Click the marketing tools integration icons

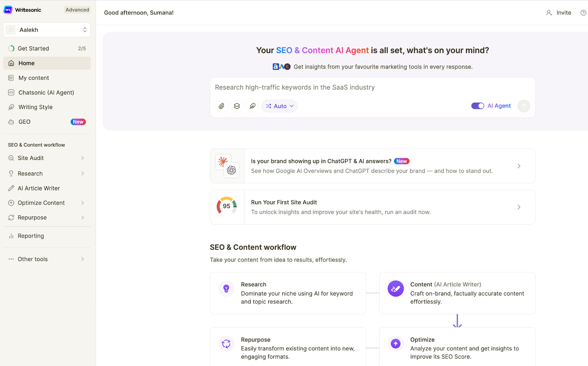click(x=282, y=67)
